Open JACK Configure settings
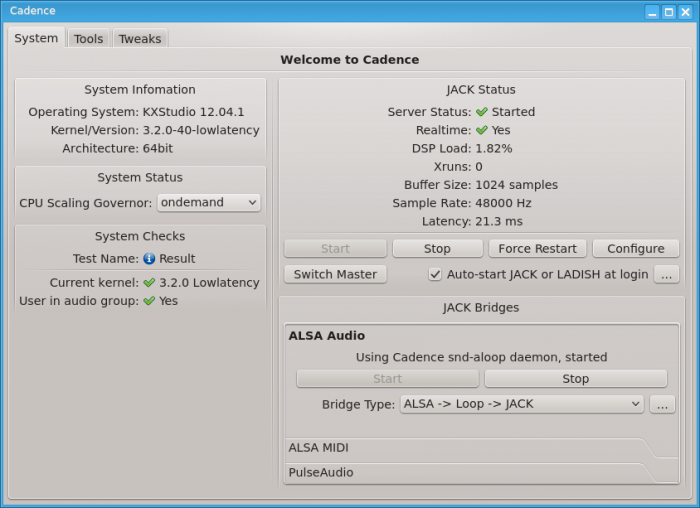 pos(636,249)
